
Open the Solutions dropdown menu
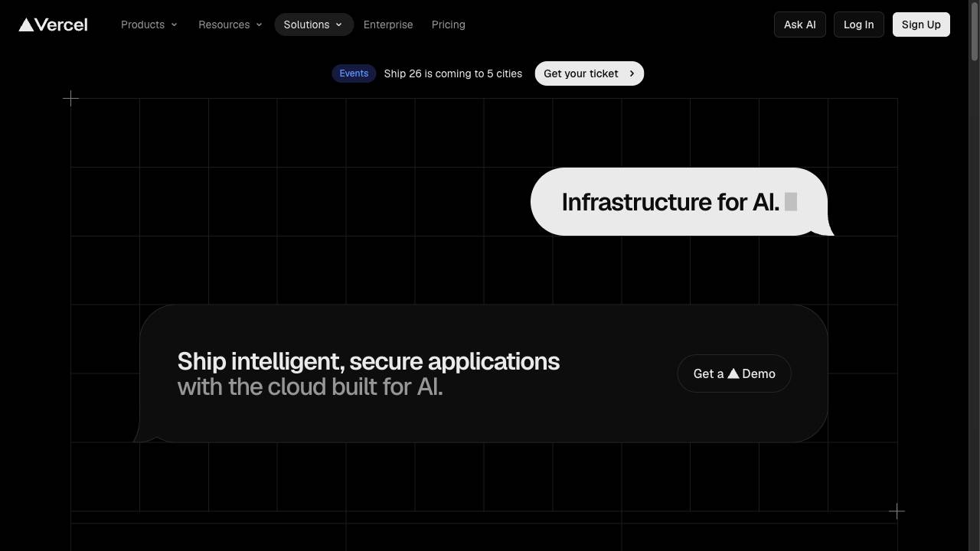[314, 24]
